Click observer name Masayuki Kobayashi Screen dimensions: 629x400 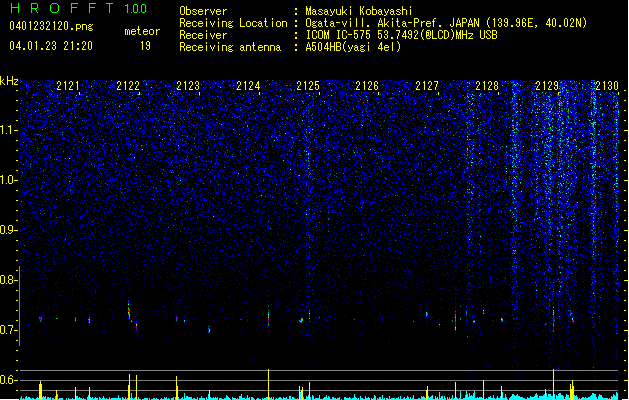coord(359,11)
